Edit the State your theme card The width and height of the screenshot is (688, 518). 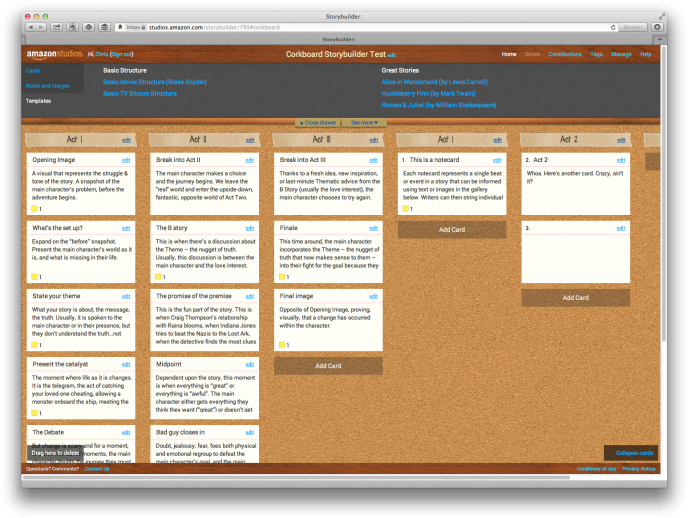pos(126,297)
